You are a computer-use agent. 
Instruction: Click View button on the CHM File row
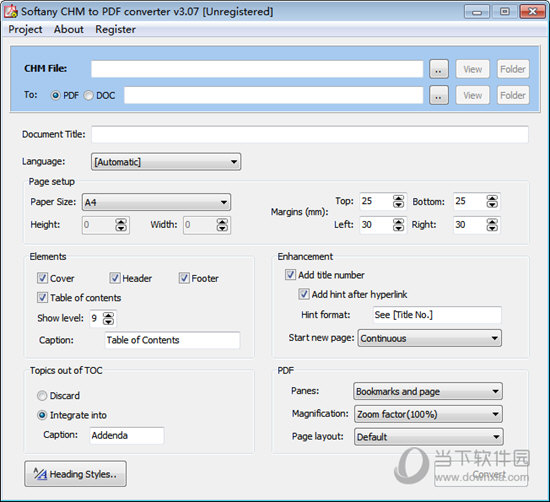[x=472, y=69]
